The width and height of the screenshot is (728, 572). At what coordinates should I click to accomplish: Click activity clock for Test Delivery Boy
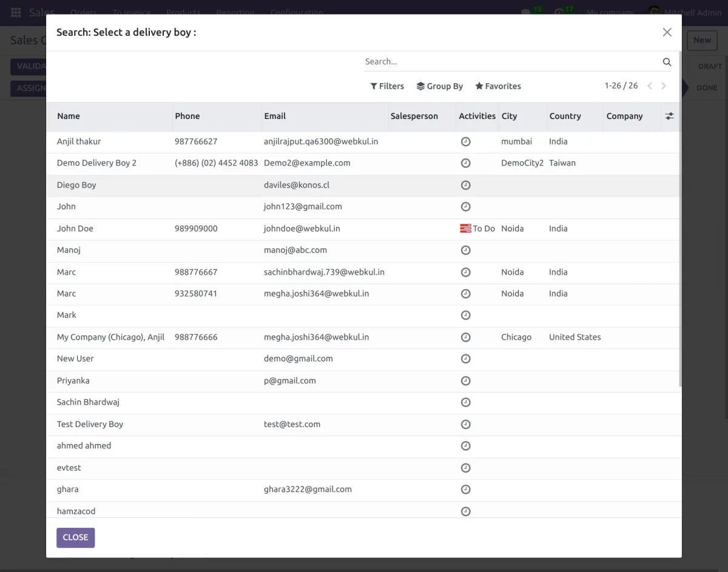[x=465, y=424]
